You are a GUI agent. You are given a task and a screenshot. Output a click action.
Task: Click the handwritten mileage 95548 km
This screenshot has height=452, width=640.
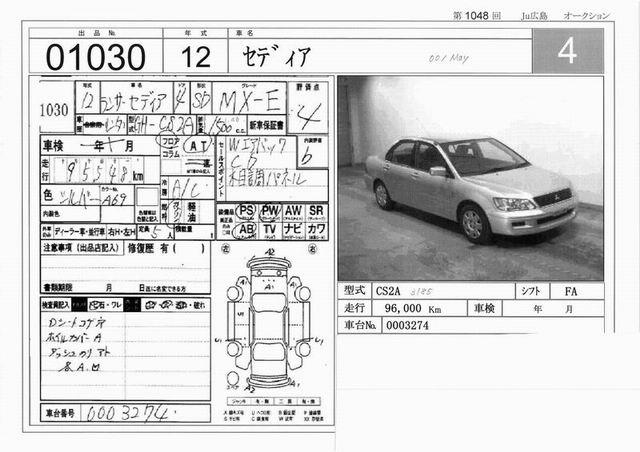[99, 171]
